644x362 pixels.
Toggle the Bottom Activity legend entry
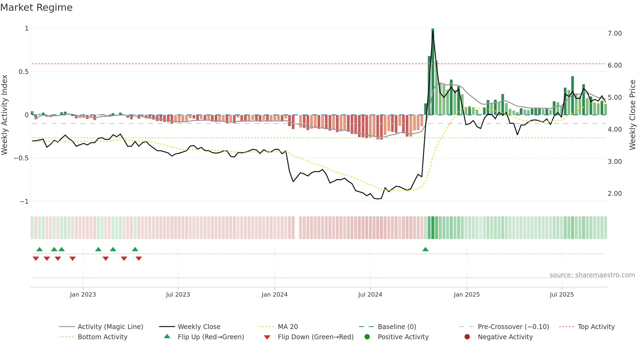93,337
